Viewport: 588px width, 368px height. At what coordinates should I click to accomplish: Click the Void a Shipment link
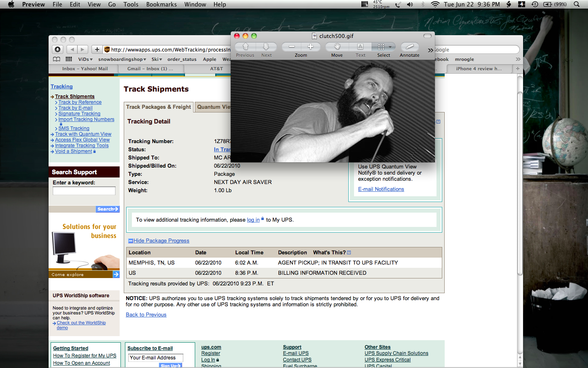(x=73, y=151)
